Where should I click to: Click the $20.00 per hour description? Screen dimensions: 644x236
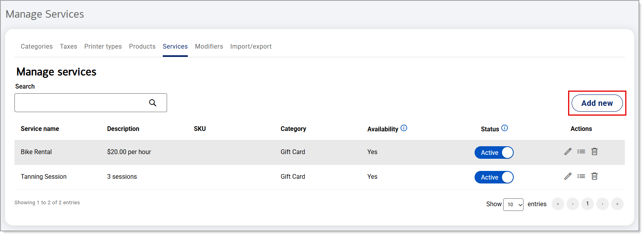[x=129, y=152]
